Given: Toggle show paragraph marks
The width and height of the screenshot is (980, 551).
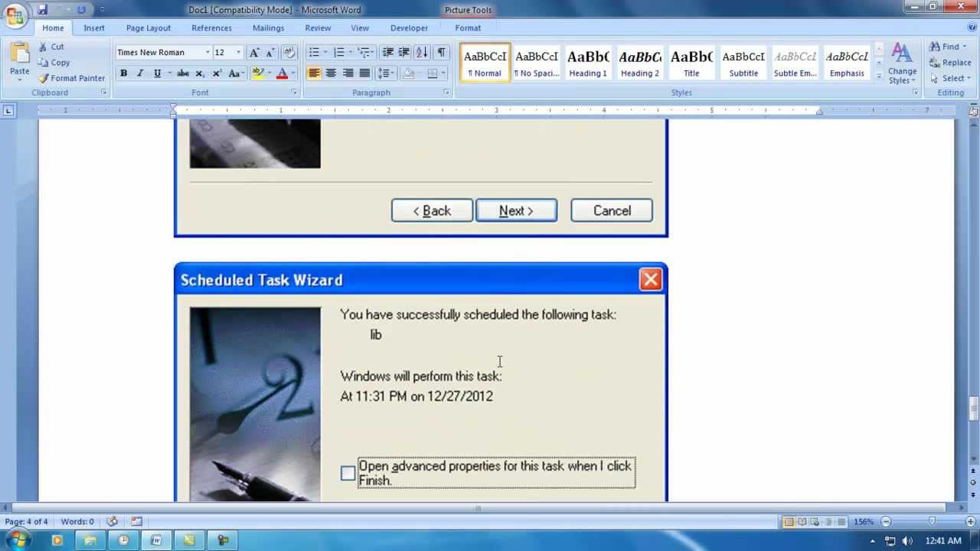Looking at the screenshot, I should coord(441,52).
